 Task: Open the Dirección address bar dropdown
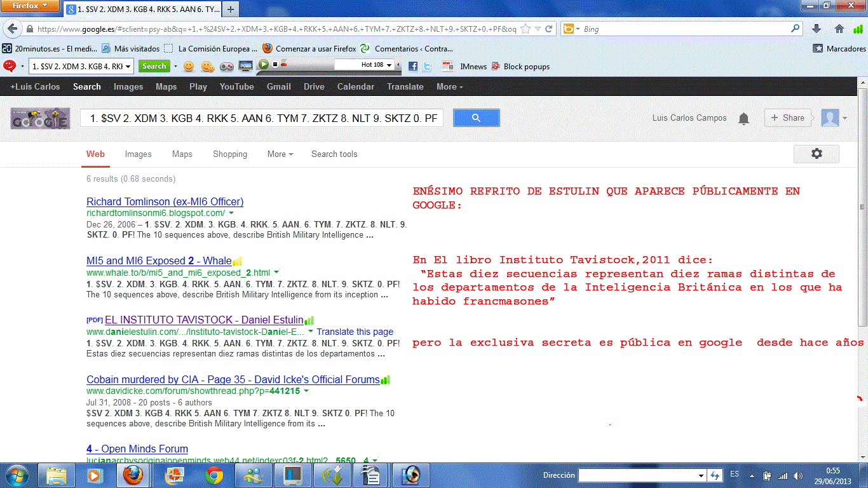[701, 475]
